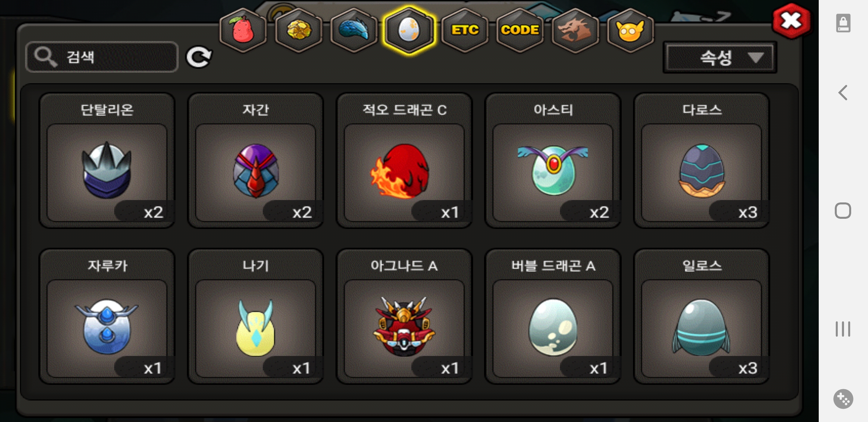Open the blue dragon head tab
Image resolution: width=868 pixels, height=422 pixels.
pyautogui.click(x=353, y=30)
